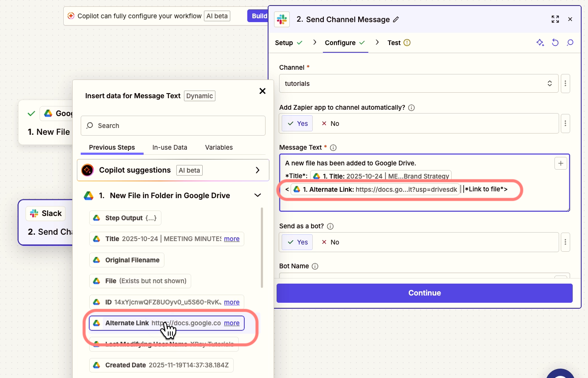The width and height of the screenshot is (588, 378).
Task: Click Alternate Link pill inside Message Text
Action: click(x=375, y=190)
